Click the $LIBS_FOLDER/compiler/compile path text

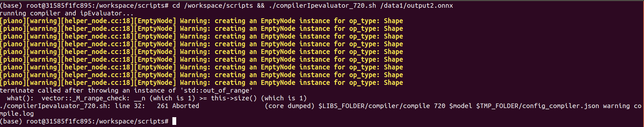pos(374,106)
